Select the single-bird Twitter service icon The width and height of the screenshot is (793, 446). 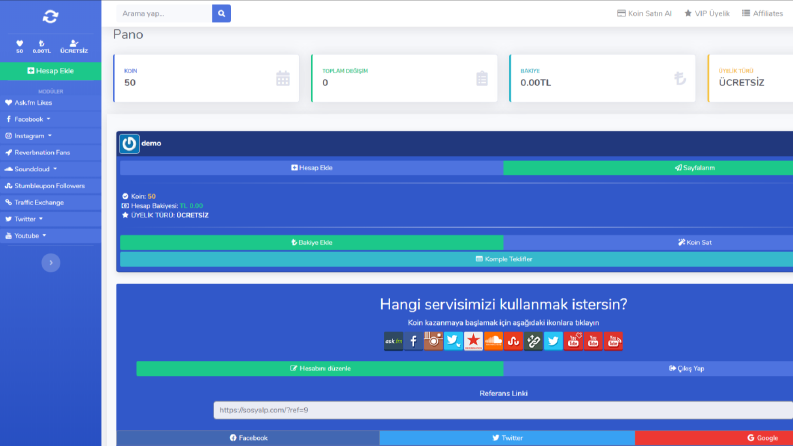(553, 341)
